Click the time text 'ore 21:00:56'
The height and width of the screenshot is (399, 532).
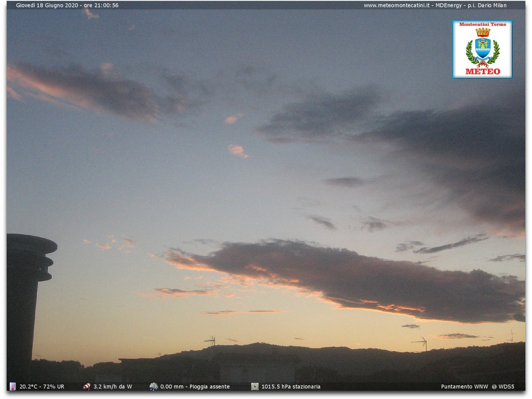101,5
